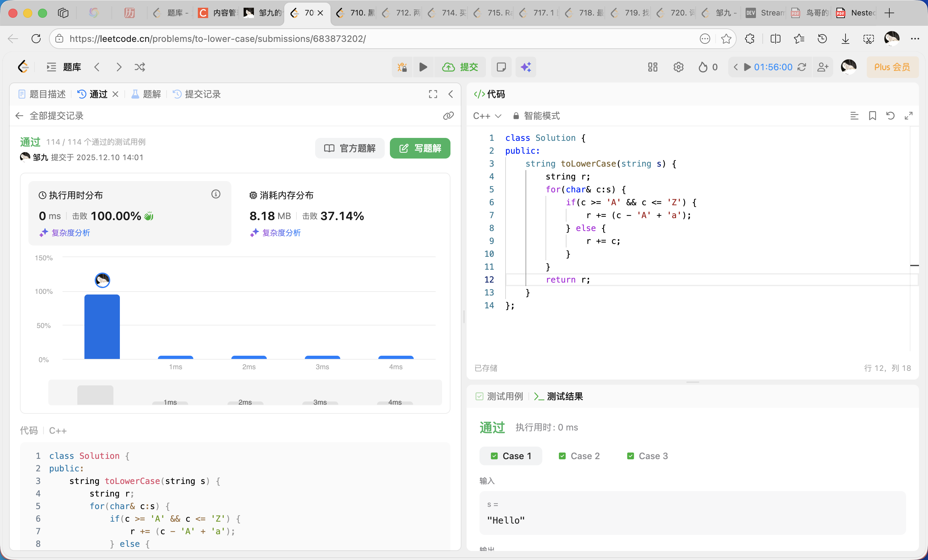Open the C++ language dropdown

click(487, 116)
